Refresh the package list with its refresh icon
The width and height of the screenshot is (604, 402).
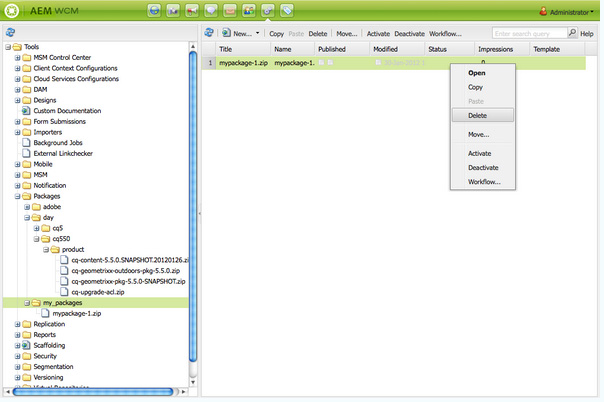(209, 33)
